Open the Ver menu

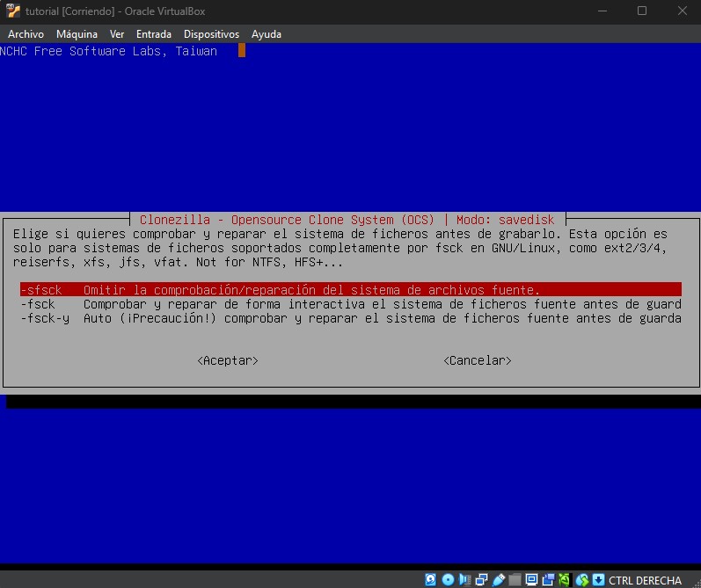point(117,34)
